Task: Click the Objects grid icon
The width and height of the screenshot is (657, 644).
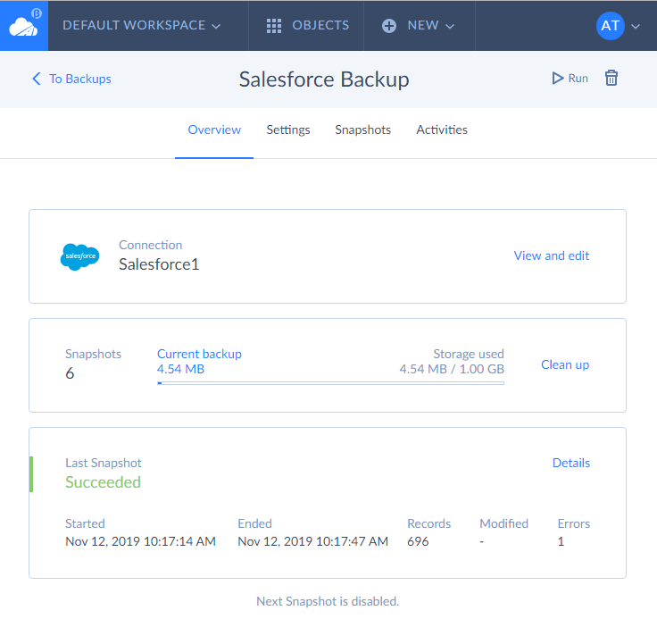Action: (274, 26)
